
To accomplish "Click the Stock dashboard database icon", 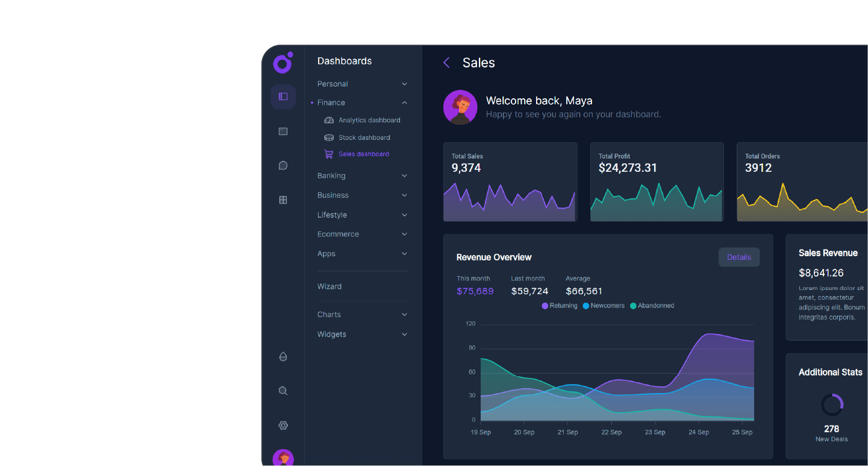I will 329,137.
